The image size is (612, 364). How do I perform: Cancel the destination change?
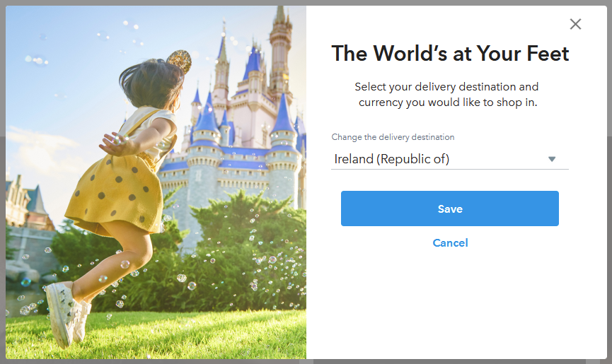[x=450, y=243]
